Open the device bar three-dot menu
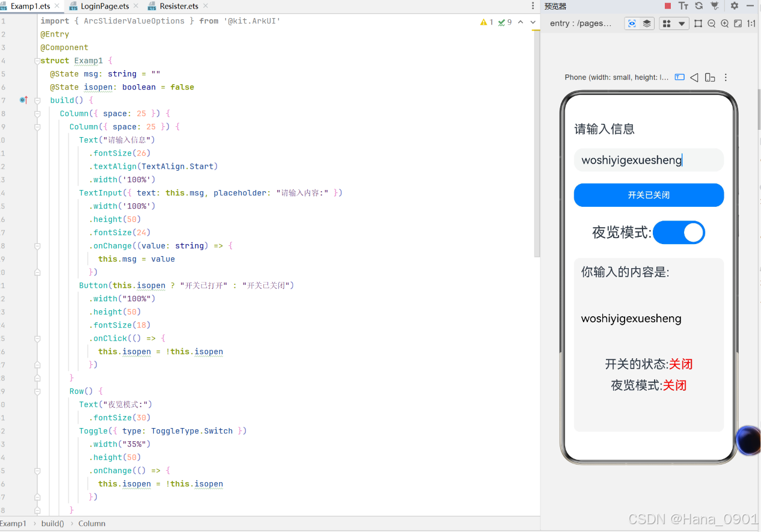Viewport: 761px width, 532px height. pos(726,77)
